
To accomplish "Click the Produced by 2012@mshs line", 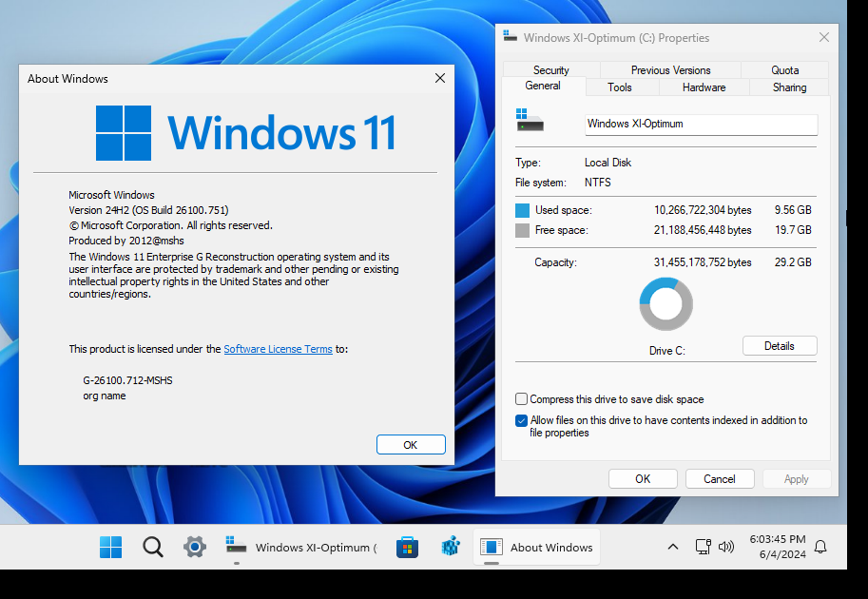I will [126, 241].
